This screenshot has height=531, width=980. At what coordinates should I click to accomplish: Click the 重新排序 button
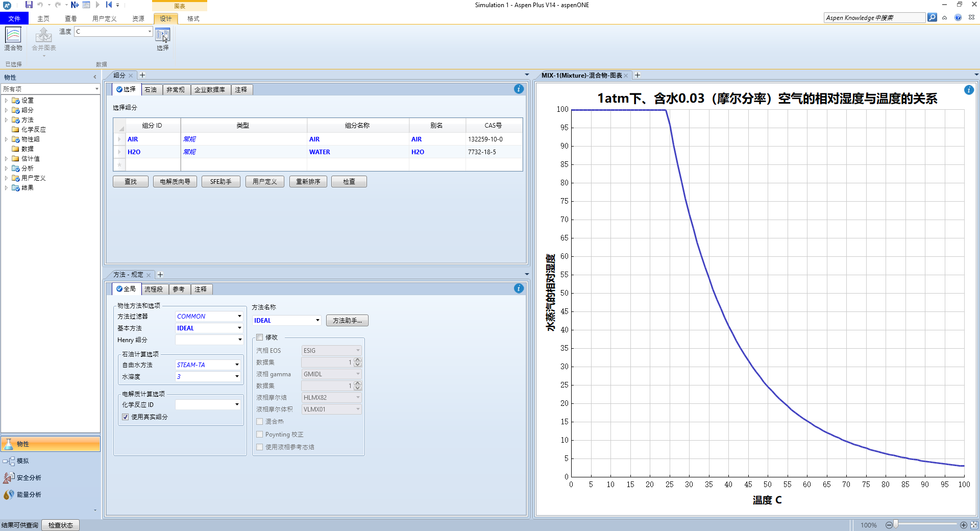308,181
